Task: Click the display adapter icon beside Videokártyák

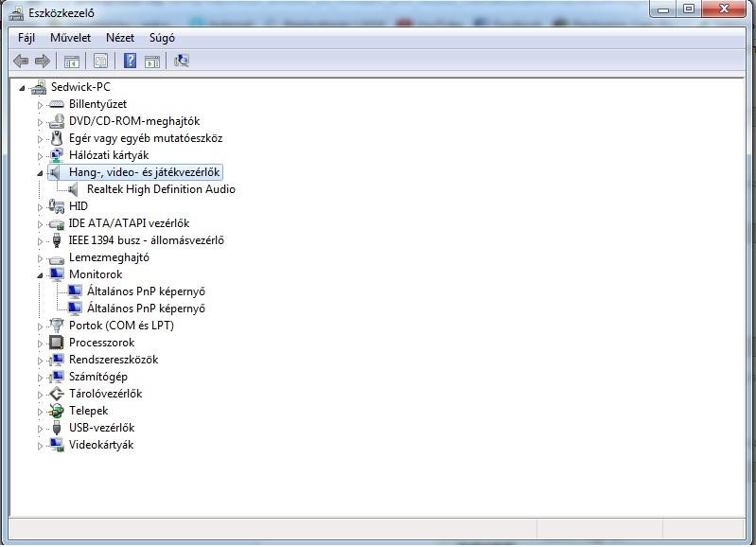Action: pyautogui.click(x=57, y=445)
